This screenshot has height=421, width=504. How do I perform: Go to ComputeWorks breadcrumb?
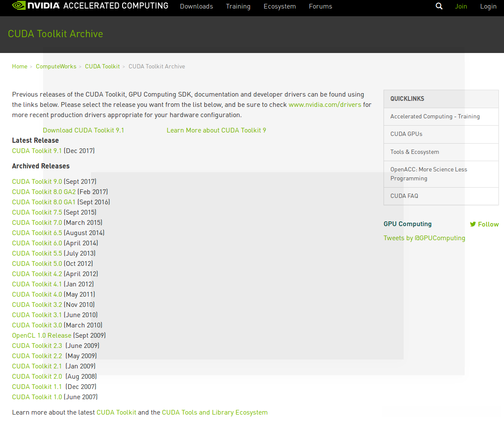point(56,66)
